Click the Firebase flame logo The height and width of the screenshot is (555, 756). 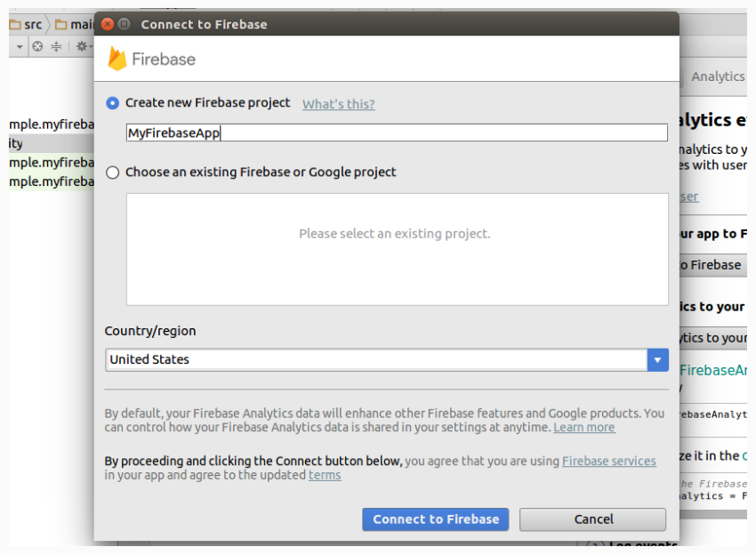pos(117,59)
